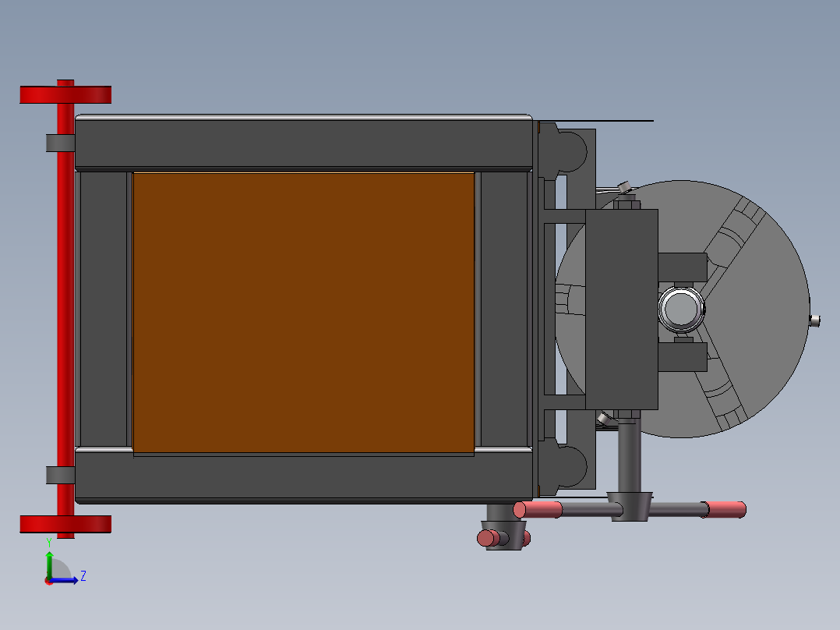Select the large round gray chuck disc
The height and width of the screenshot is (630, 840).
pos(748,312)
